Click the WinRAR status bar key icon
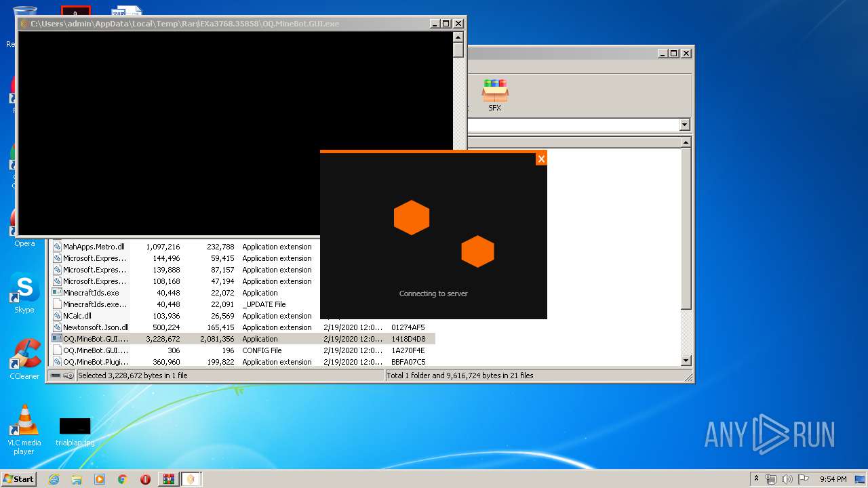868x488 pixels. click(x=68, y=375)
